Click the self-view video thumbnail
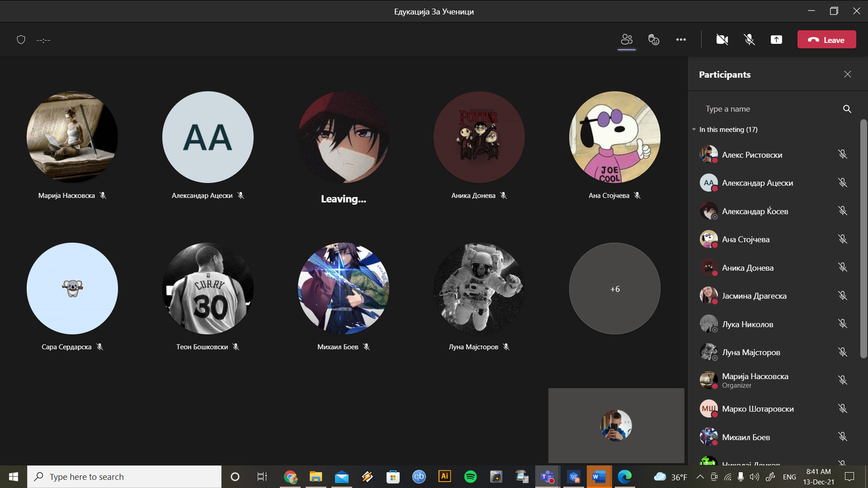868x488 pixels. pos(616,426)
